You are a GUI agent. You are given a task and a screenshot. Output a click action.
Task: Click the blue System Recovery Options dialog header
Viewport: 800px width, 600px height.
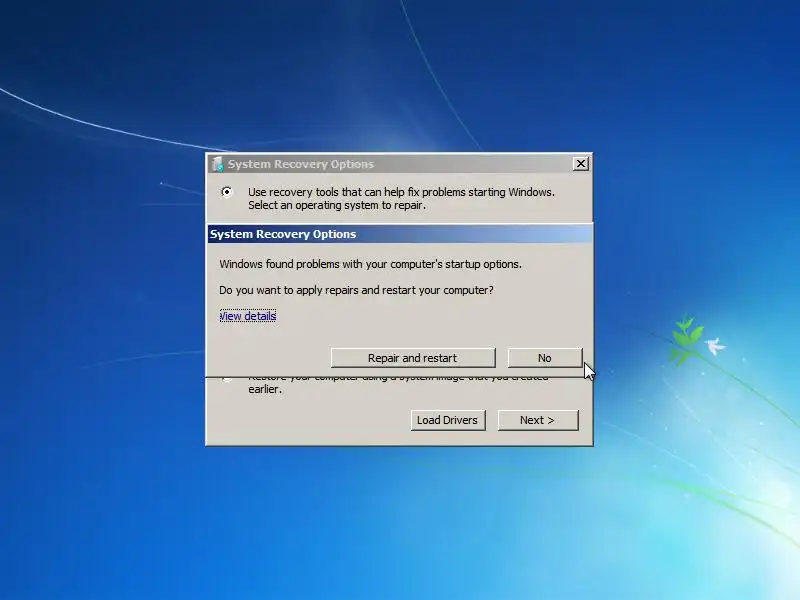pos(400,234)
